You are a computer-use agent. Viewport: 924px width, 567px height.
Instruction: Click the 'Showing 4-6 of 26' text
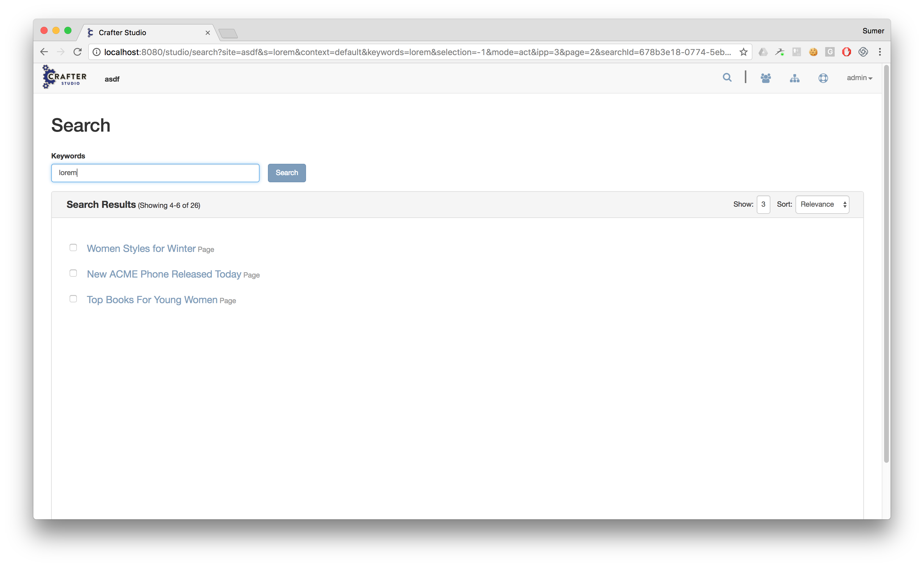[x=169, y=205]
